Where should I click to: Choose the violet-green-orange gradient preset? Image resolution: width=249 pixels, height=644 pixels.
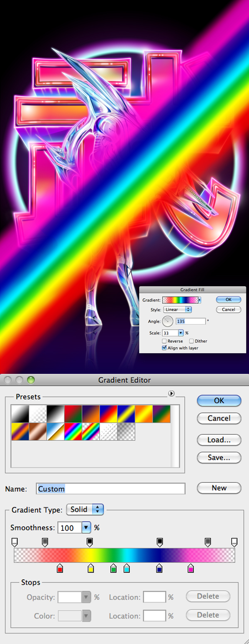click(162, 414)
